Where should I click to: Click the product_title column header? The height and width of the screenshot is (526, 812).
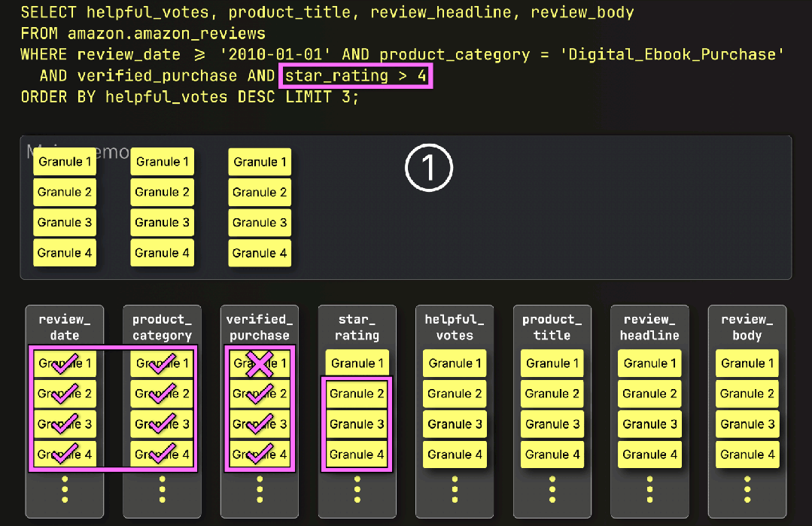coord(552,327)
